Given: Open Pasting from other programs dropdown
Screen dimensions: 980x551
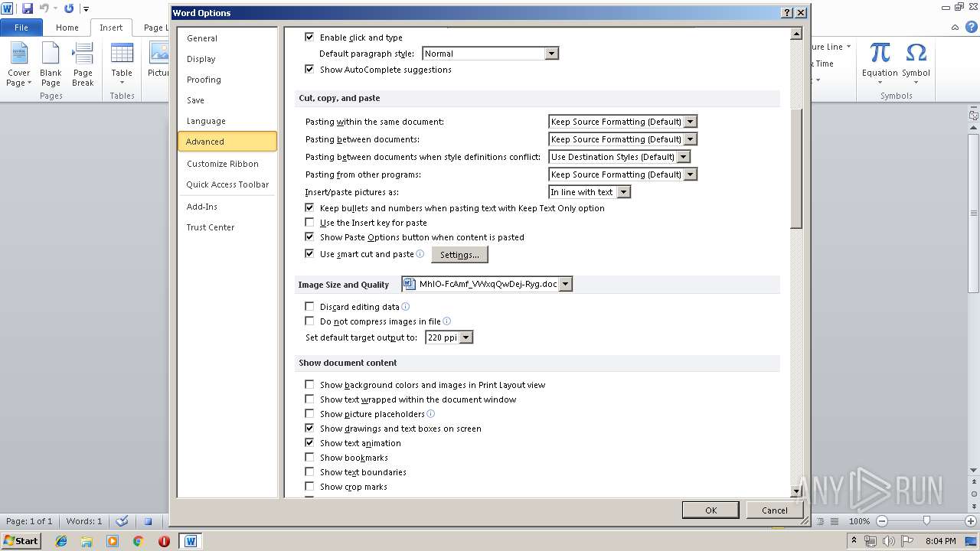Looking at the screenshot, I should pyautogui.click(x=690, y=174).
